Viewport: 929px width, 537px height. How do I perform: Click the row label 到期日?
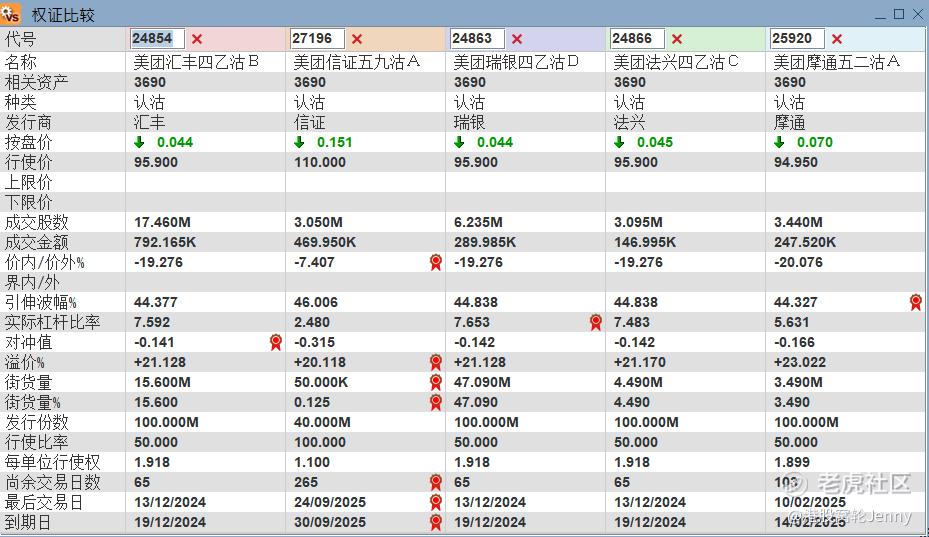(x=28, y=523)
